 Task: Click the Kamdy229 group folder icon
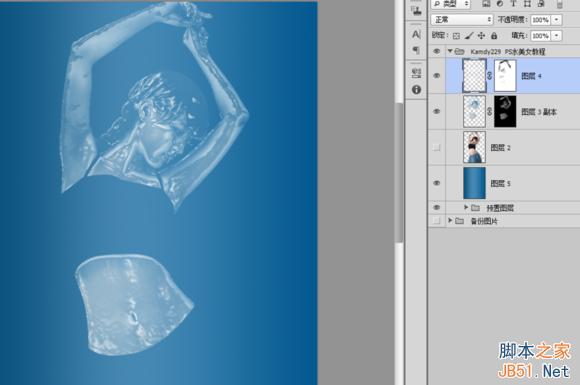459,51
